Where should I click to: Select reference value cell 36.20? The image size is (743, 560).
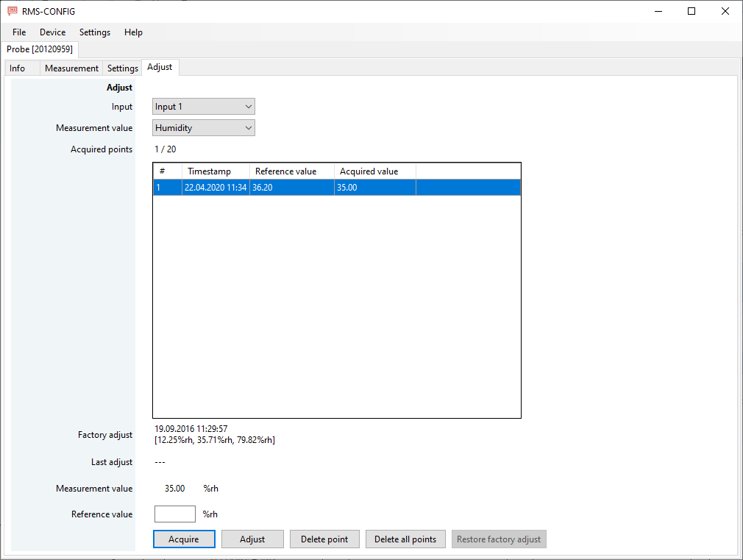click(x=292, y=188)
